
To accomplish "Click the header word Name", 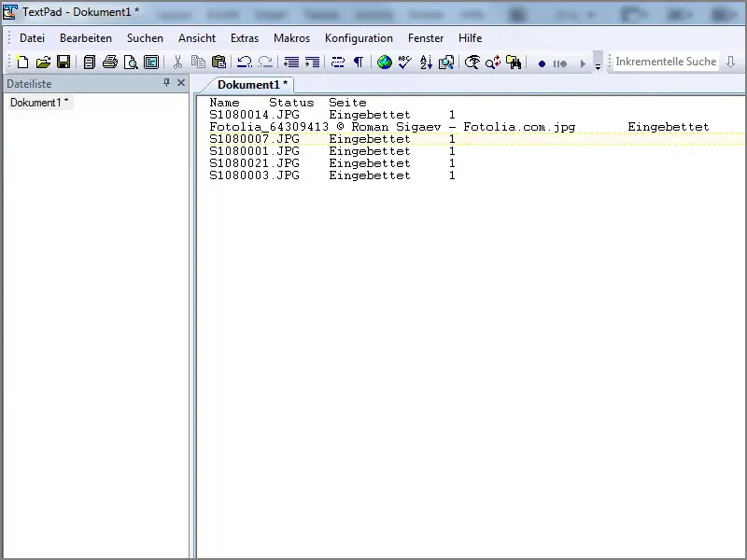I will 224,103.
